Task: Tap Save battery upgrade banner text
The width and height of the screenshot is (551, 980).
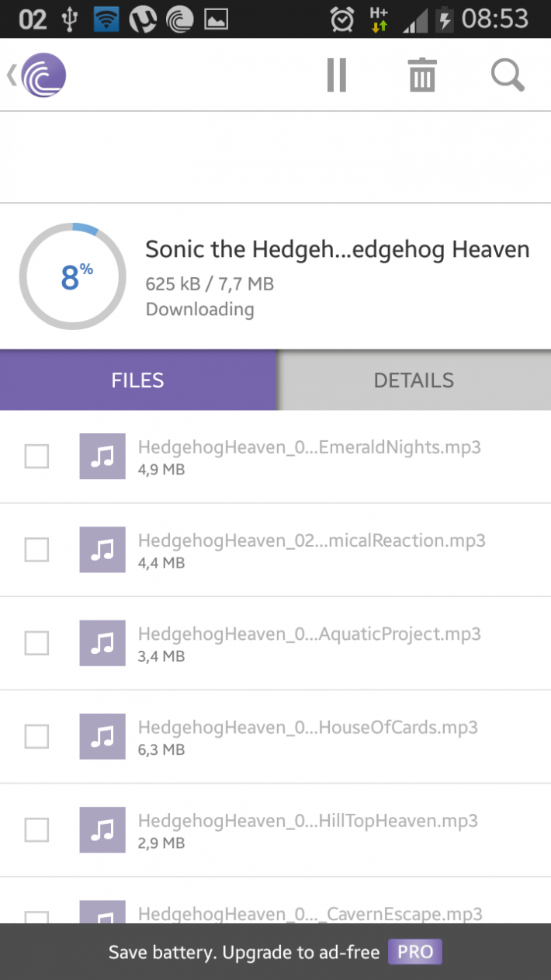Action: click(244, 952)
